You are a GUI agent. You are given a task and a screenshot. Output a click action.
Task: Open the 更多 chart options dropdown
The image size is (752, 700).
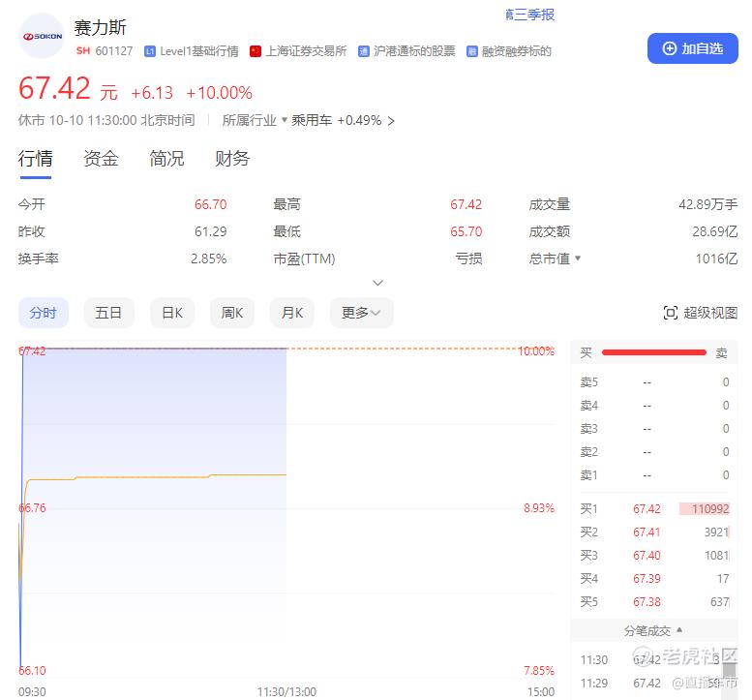pos(361,313)
